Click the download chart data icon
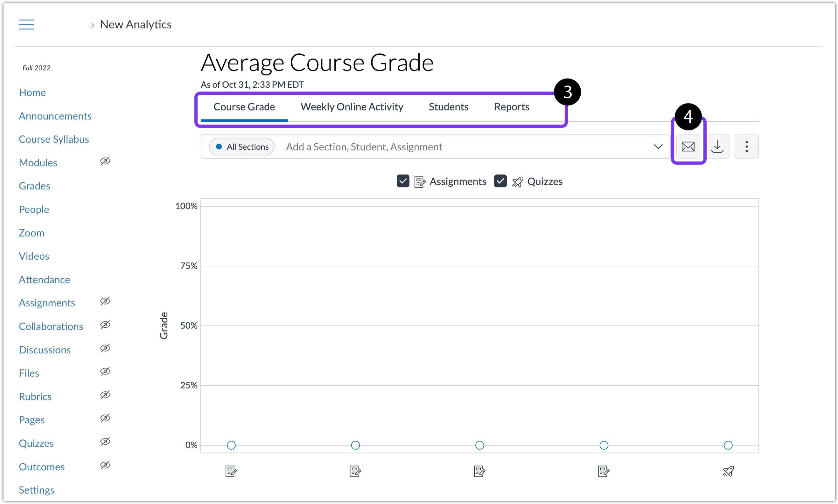 [x=717, y=147]
